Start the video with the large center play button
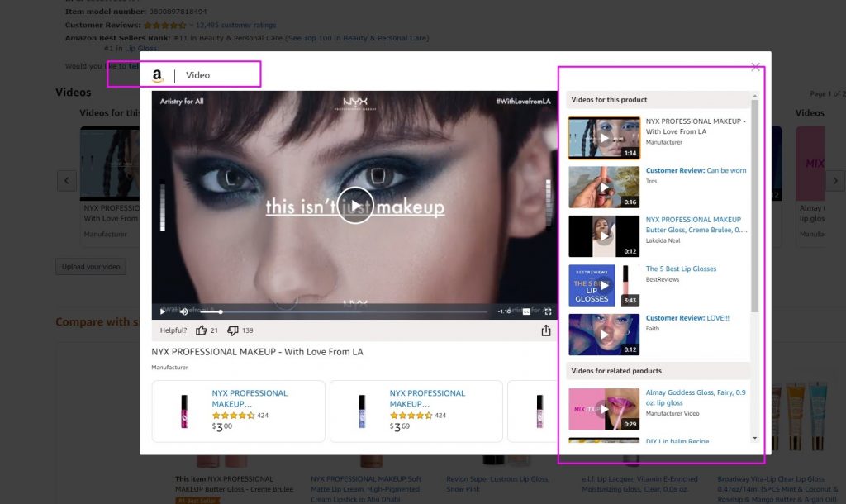This screenshot has height=504, width=846. 355,206
